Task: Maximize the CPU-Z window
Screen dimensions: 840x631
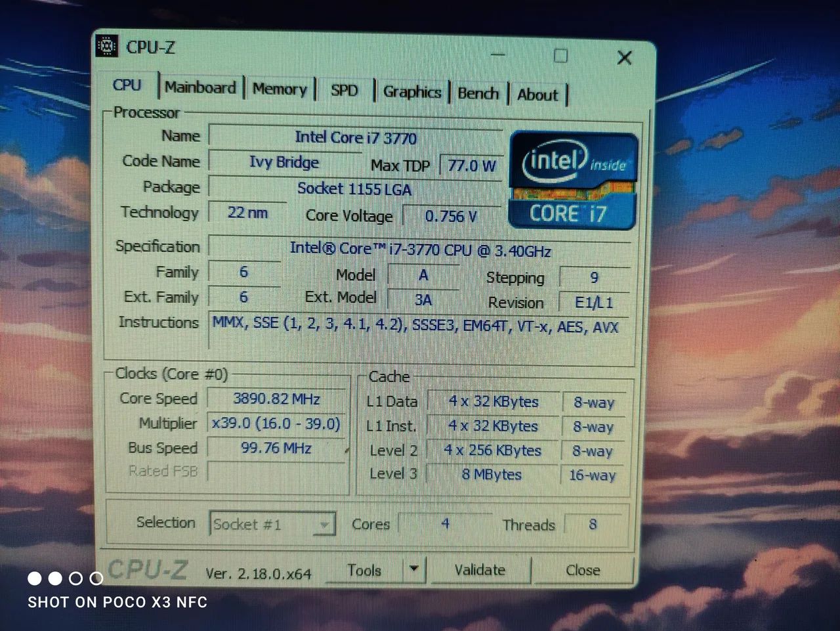Action: tap(560, 56)
